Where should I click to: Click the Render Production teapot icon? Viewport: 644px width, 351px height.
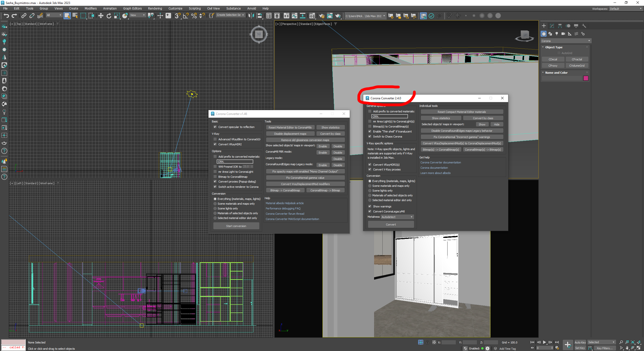pos(338,16)
